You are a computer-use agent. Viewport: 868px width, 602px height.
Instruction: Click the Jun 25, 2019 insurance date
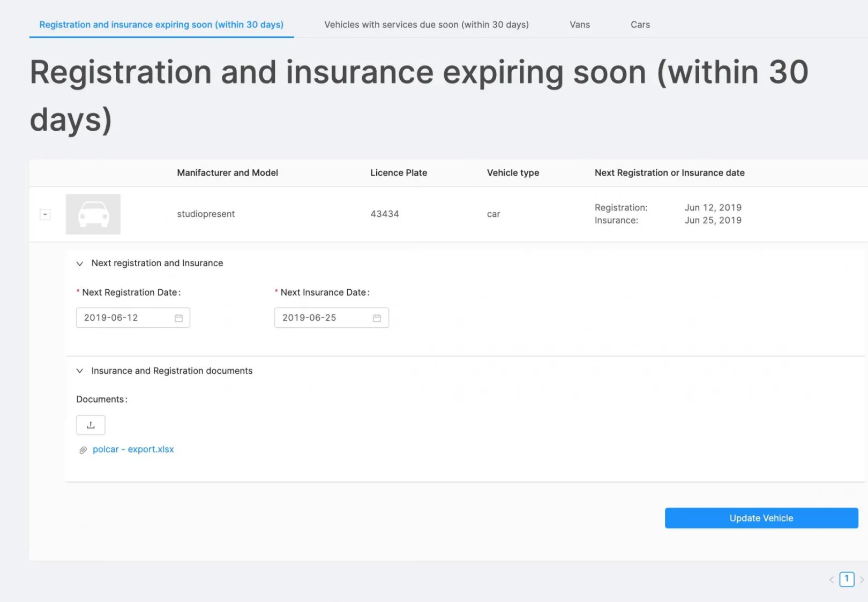tap(713, 220)
